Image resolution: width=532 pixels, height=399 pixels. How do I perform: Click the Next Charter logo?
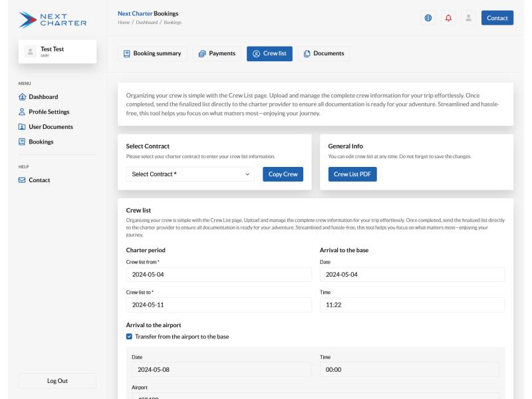(53, 20)
